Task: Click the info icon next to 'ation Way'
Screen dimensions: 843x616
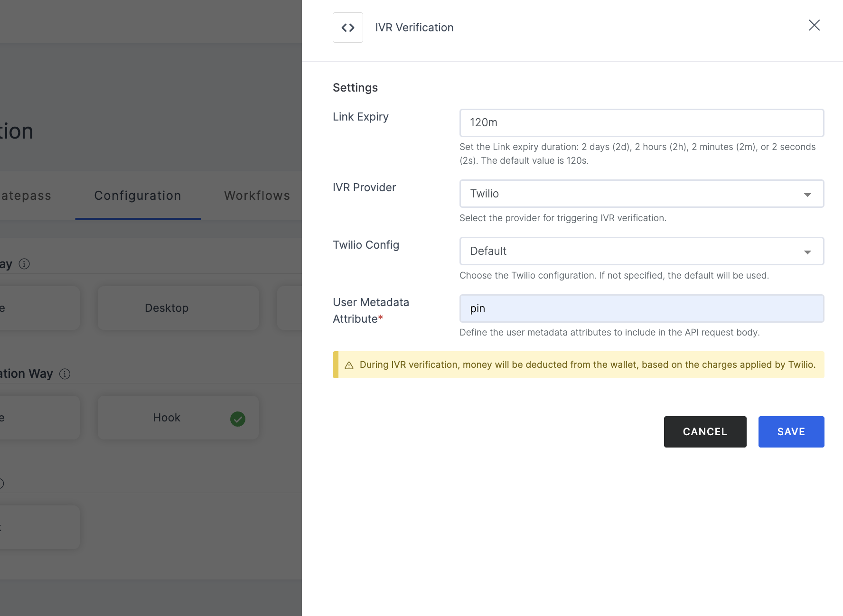Action: pyautogui.click(x=65, y=374)
